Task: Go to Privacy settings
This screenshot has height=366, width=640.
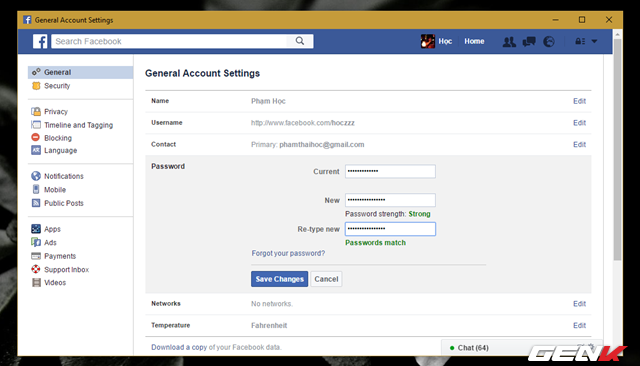Action: 56,111
